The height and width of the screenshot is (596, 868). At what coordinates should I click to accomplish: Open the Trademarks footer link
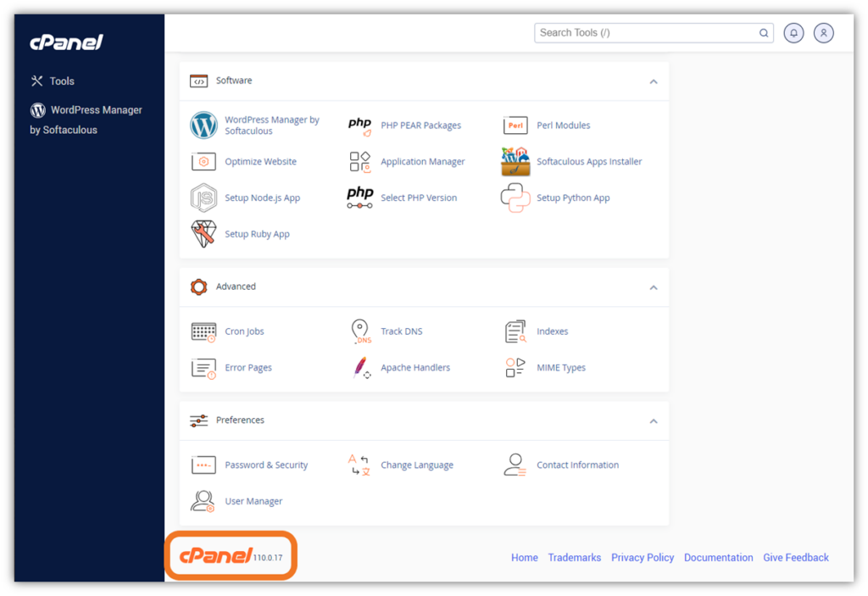[574, 558]
